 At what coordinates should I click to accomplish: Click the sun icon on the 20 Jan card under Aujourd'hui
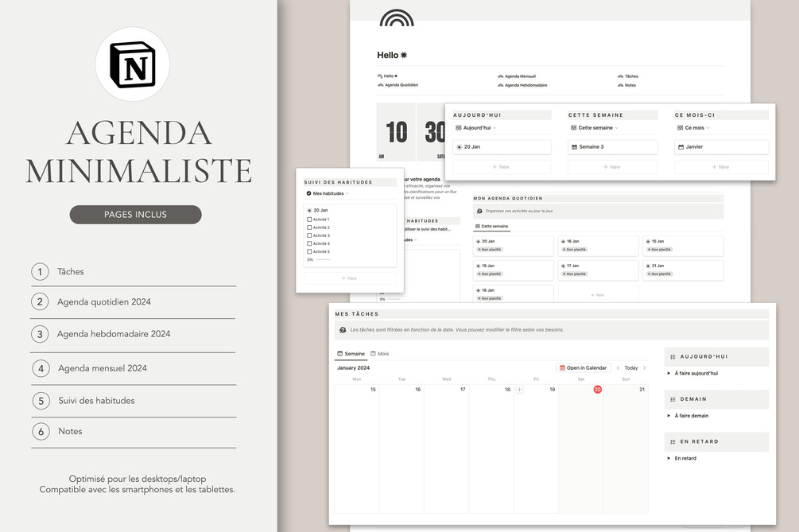point(459,147)
